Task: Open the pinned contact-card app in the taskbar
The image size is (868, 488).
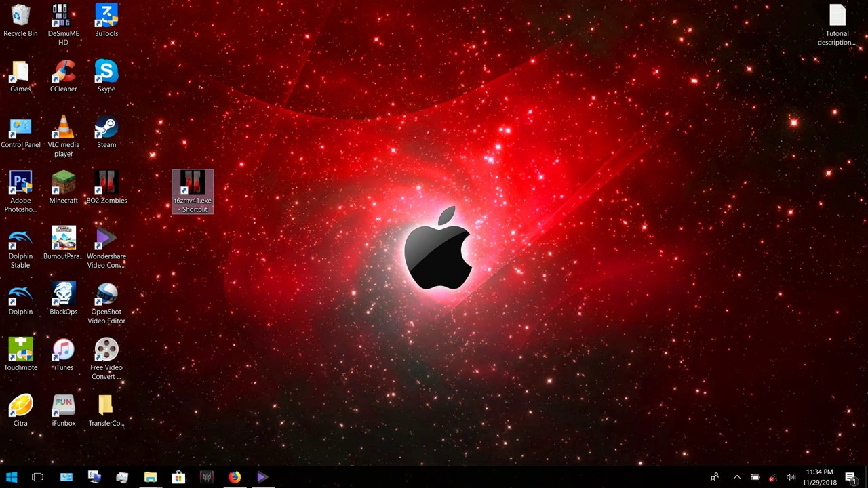Action: click(x=66, y=477)
